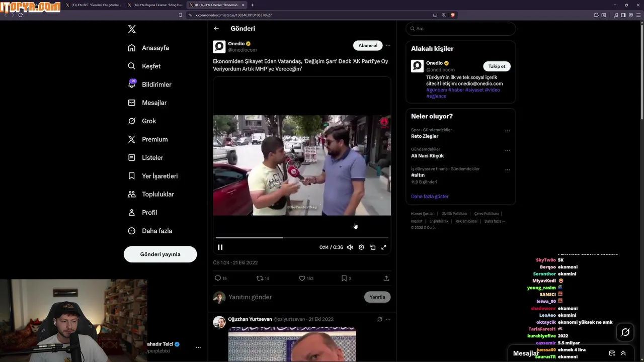Open the #video hashtag link
This screenshot has height=362, width=644.
click(x=493, y=90)
